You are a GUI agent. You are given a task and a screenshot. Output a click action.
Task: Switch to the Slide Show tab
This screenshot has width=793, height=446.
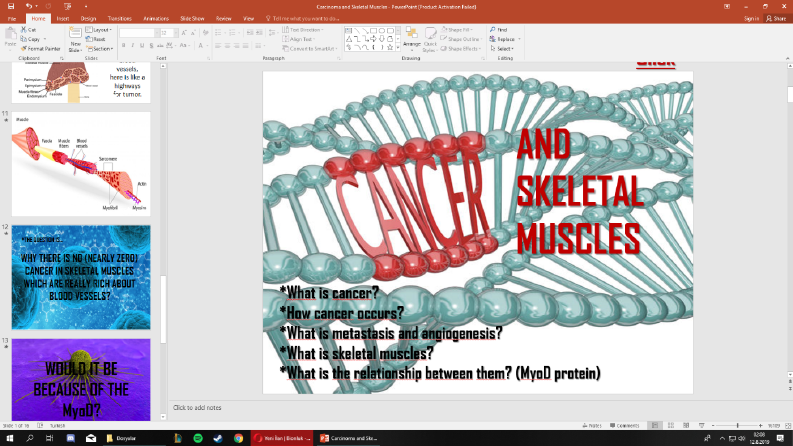pyautogui.click(x=192, y=18)
